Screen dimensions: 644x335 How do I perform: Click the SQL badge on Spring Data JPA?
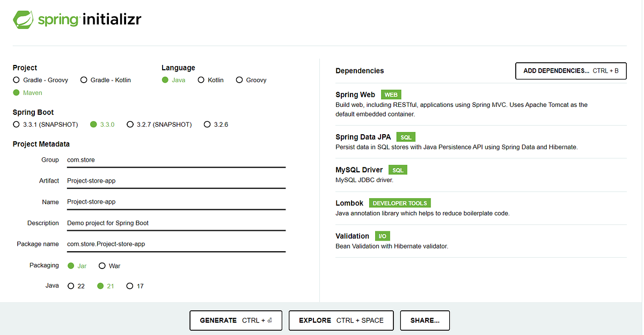click(x=406, y=137)
